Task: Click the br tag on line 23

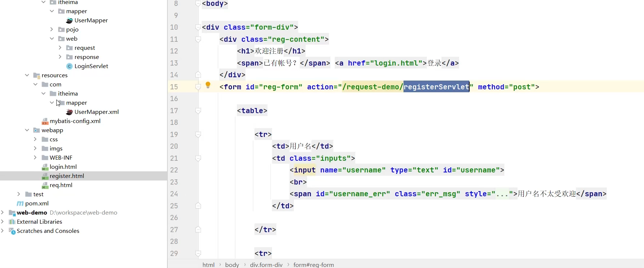Action: [298, 182]
